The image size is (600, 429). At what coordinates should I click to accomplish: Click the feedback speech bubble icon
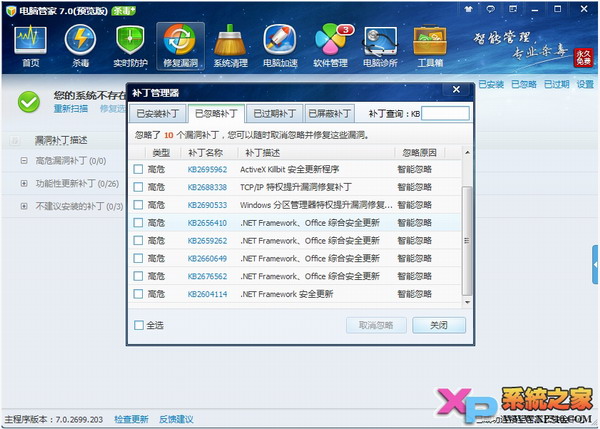490,9
